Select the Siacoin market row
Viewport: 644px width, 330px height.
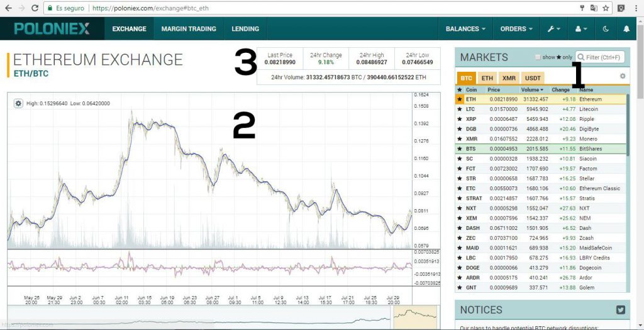tap(541, 159)
